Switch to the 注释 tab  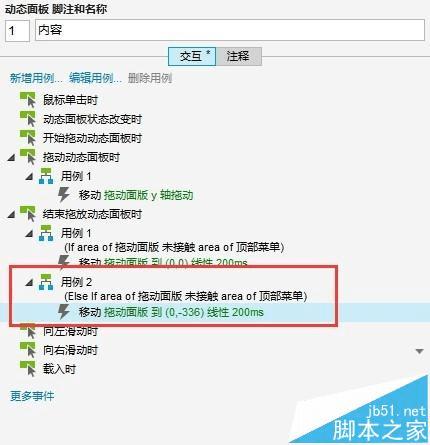[238, 56]
